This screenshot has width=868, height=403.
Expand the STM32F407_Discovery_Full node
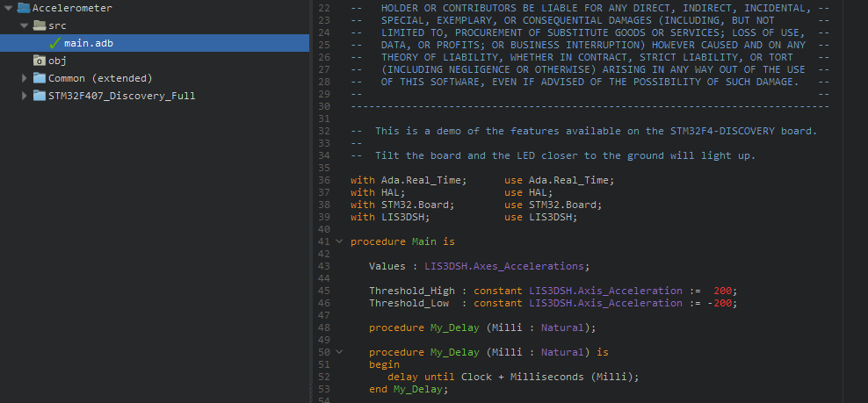point(25,96)
